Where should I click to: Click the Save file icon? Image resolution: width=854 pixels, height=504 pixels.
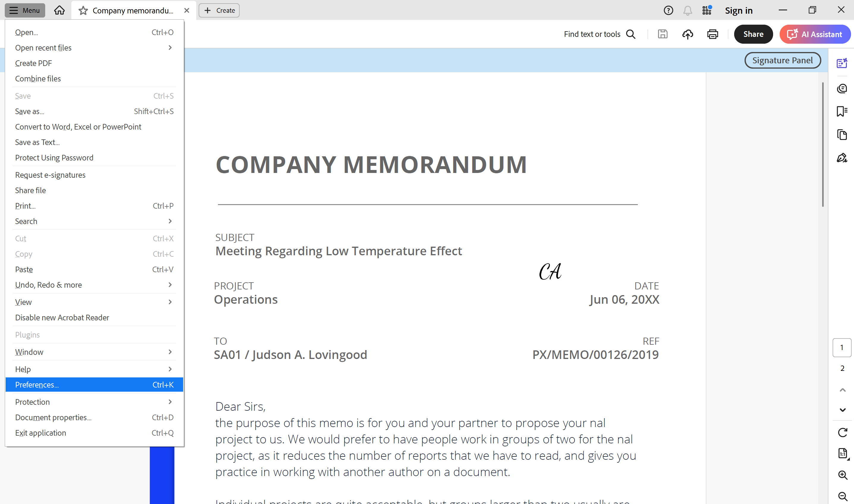(662, 34)
